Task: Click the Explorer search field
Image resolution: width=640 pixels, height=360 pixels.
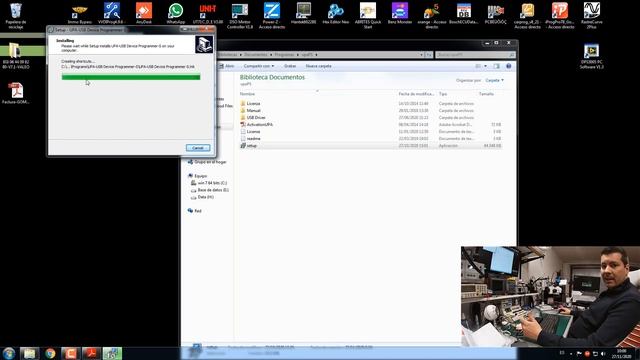Action: 475,55
